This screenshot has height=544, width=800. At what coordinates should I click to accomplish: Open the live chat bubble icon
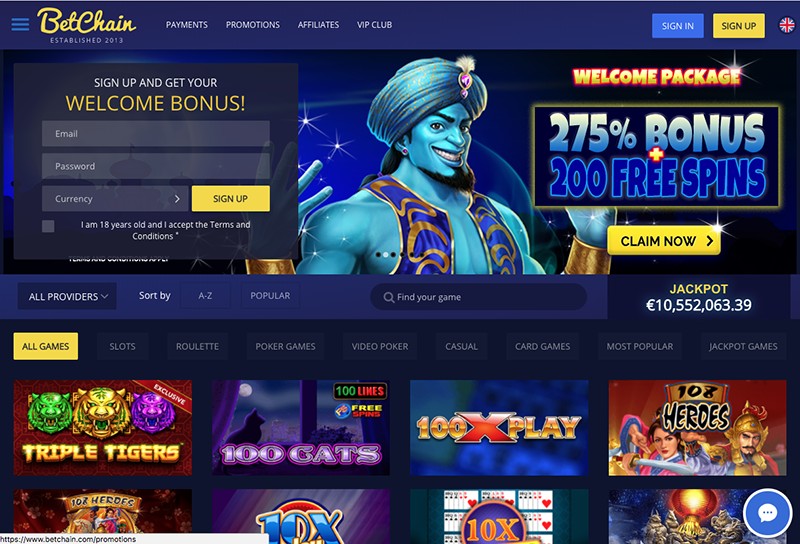pyautogui.click(x=767, y=513)
